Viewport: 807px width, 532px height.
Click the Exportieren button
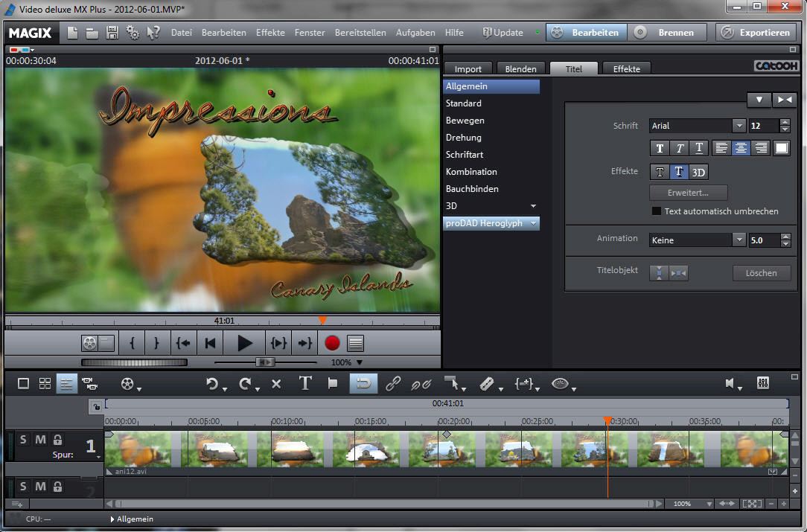756,33
